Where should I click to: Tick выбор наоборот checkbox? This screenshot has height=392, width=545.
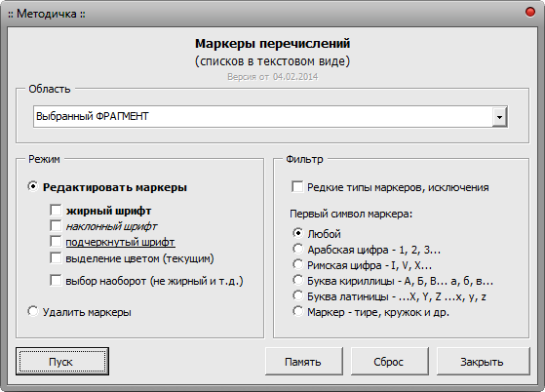point(56,281)
